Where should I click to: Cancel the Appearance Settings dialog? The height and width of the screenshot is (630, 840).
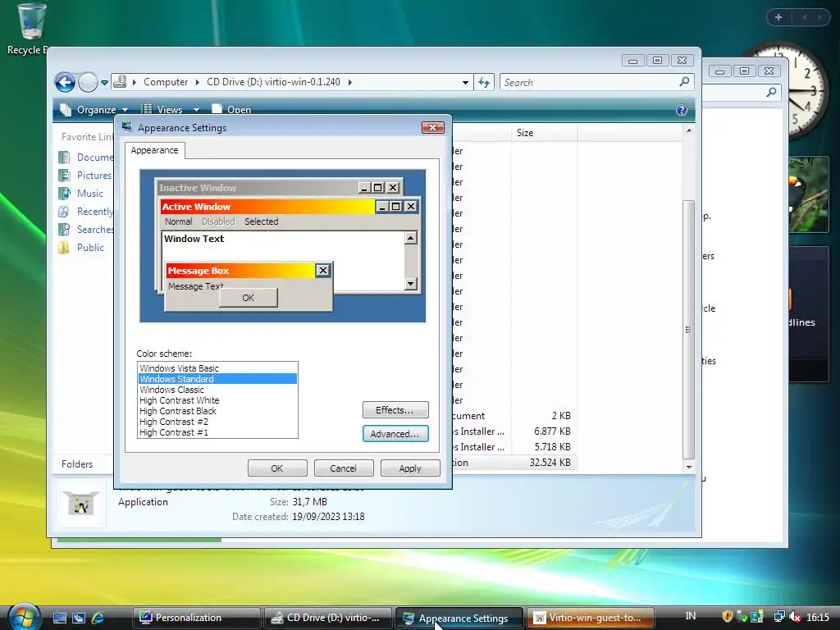point(343,468)
